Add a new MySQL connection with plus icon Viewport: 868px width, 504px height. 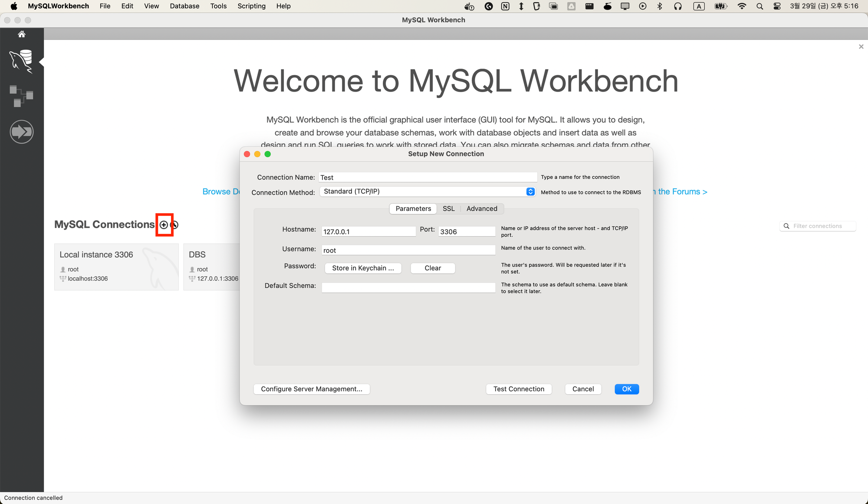[x=164, y=225]
